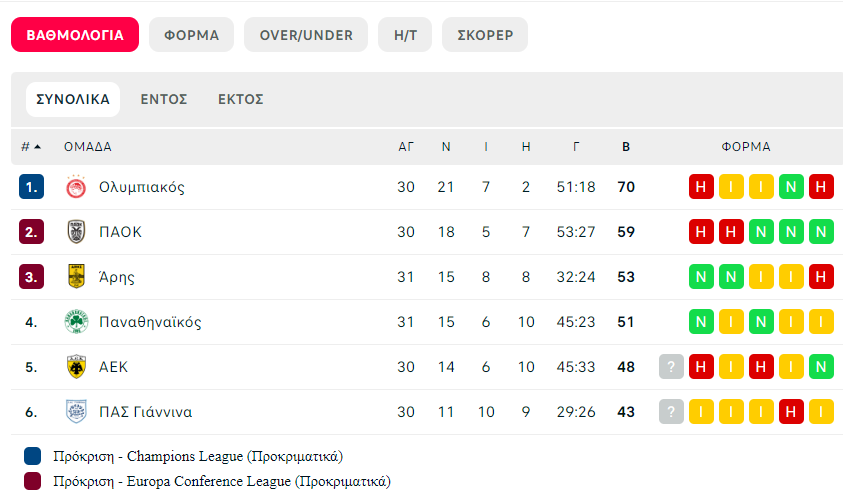843x499 pixels.
Task: Click the ΠΑΟΚ team crest icon
Action: point(76,232)
